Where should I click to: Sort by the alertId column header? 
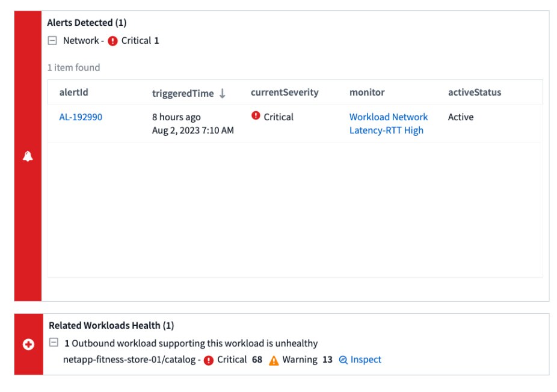tap(73, 93)
